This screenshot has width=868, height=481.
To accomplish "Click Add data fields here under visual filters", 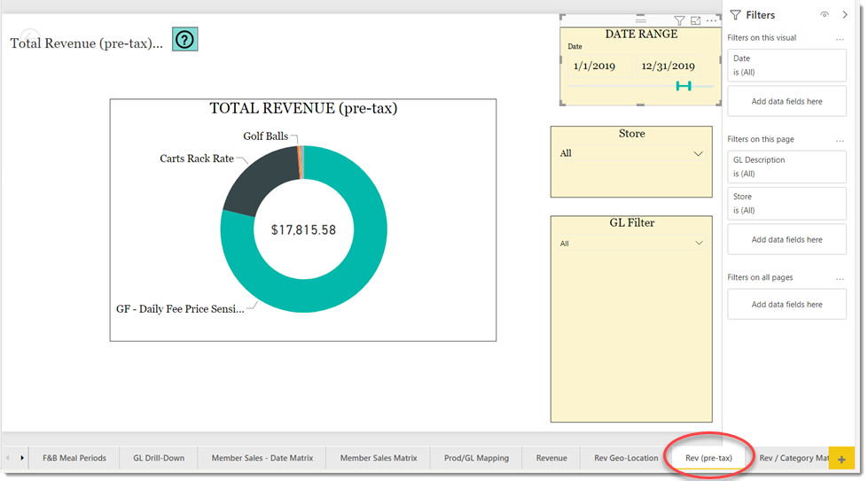I will [x=786, y=101].
